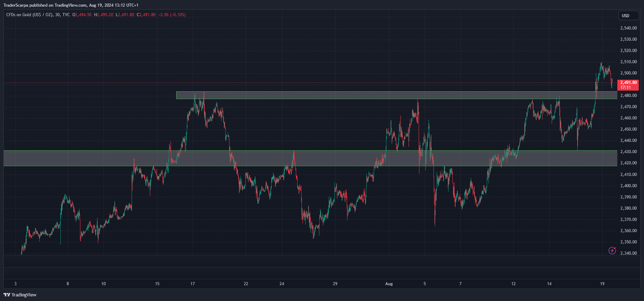Click date 3 on the time axis
Screen dimensions: 644x301
point(16,283)
